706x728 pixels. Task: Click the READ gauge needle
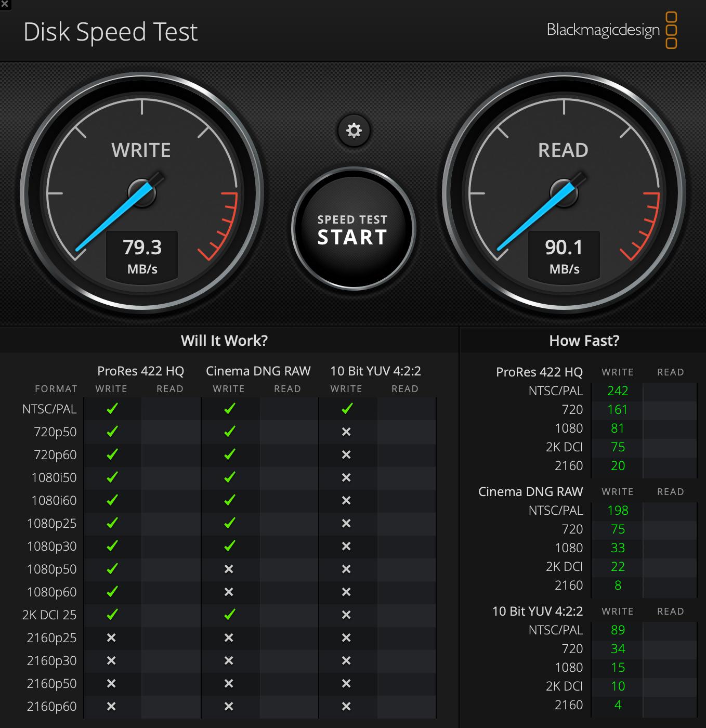pyautogui.click(x=535, y=218)
